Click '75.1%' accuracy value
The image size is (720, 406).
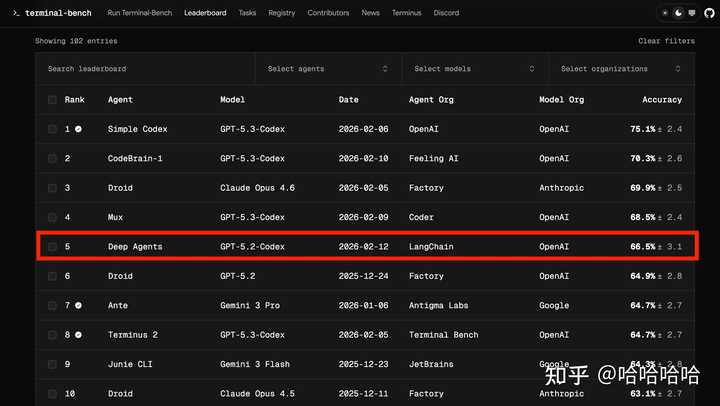pos(643,129)
